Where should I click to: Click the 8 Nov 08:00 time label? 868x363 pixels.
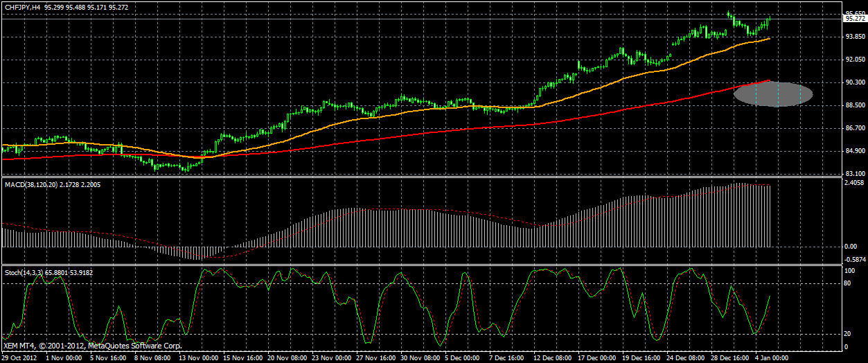click(x=152, y=358)
